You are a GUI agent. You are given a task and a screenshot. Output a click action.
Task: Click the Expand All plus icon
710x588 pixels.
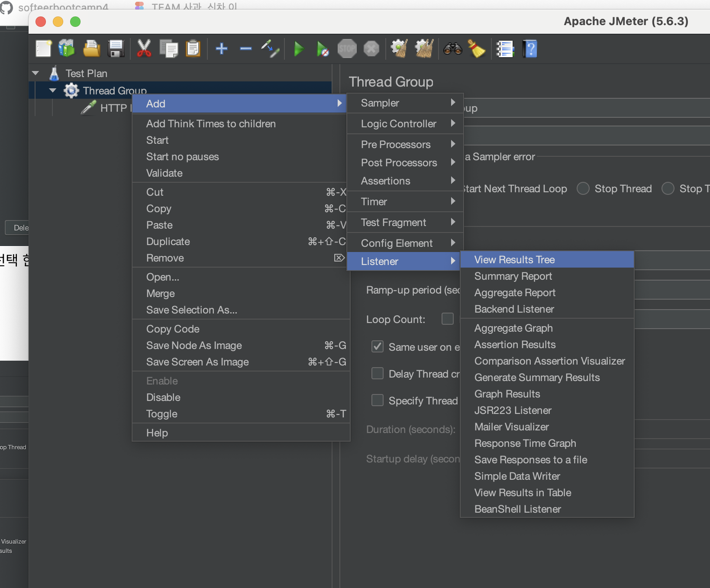tap(222, 48)
